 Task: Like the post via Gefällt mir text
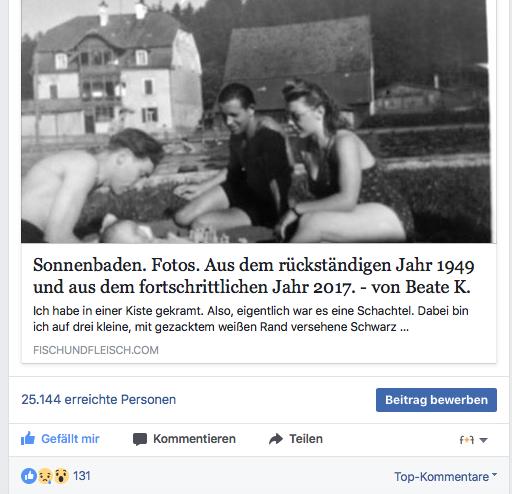coord(70,439)
